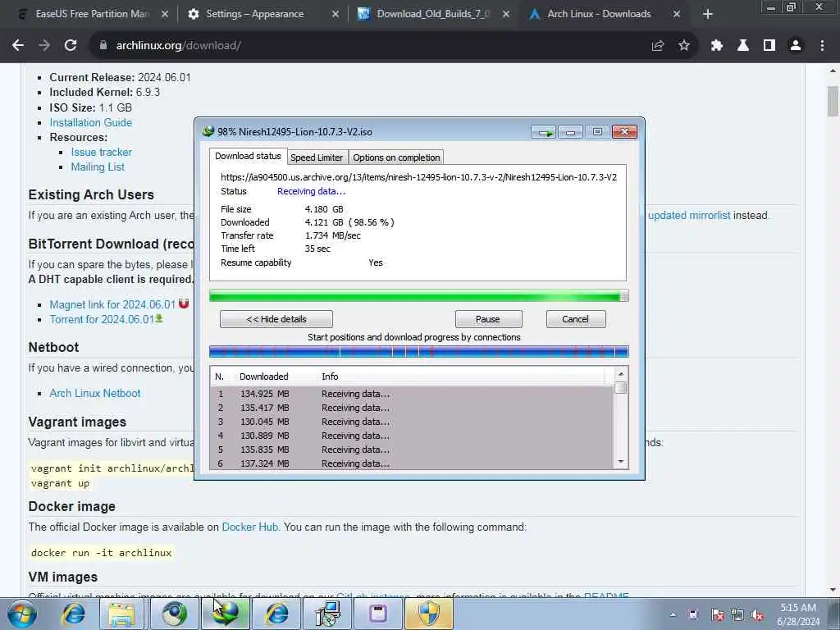Screen dimensions: 840x630
Task: Open Windows Explorer folder in taskbar
Action: coord(122,614)
